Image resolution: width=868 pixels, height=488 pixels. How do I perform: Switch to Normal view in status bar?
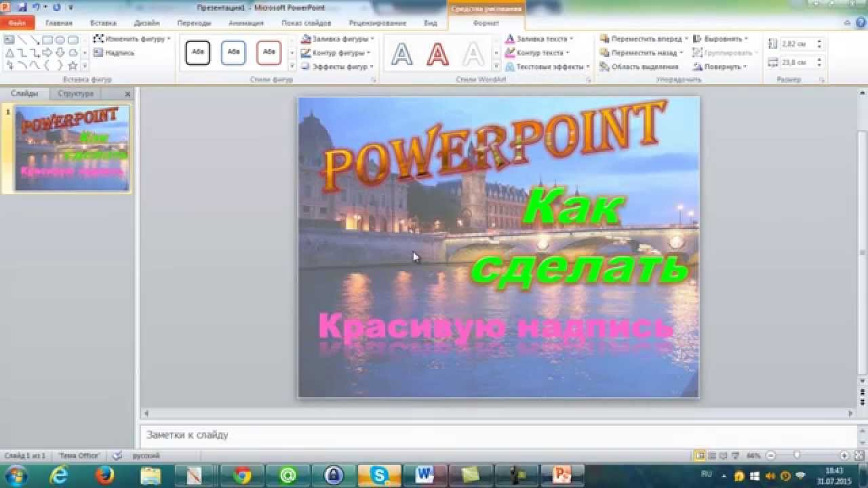(x=699, y=455)
